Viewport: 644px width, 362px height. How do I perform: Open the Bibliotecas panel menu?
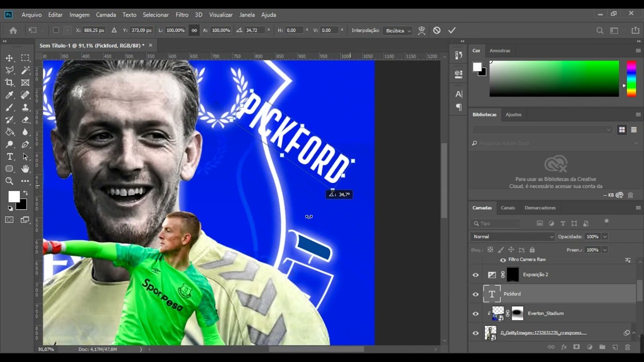point(638,115)
